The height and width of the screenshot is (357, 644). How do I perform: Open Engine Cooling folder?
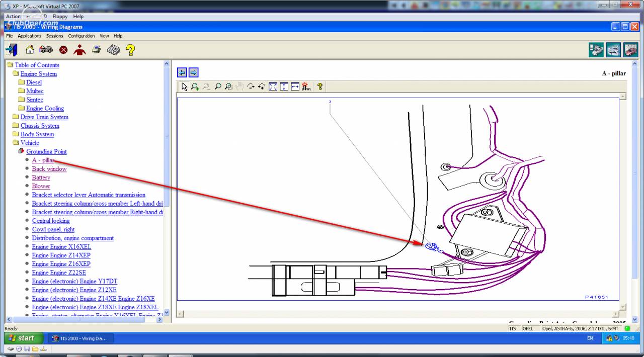[x=45, y=108]
